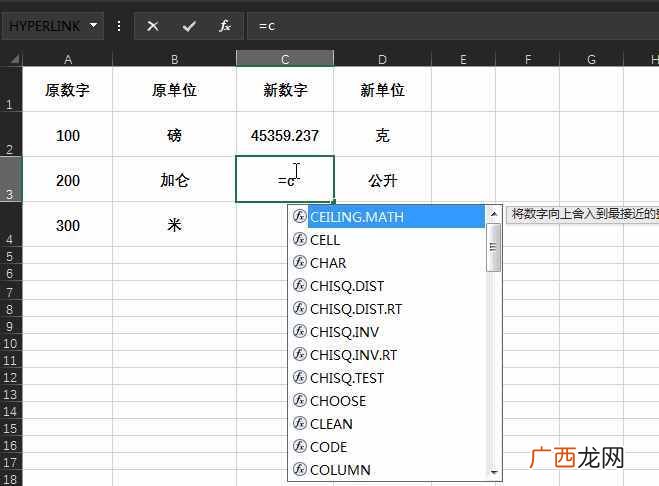Choose CHISQ.INV.RT function suggestion
Image resolution: width=659 pixels, height=486 pixels.
tap(353, 355)
